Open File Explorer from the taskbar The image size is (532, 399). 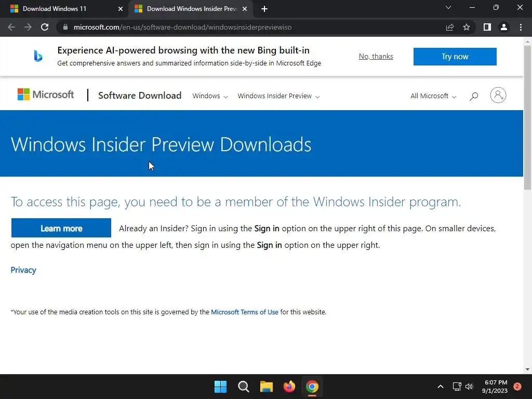tap(267, 387)
